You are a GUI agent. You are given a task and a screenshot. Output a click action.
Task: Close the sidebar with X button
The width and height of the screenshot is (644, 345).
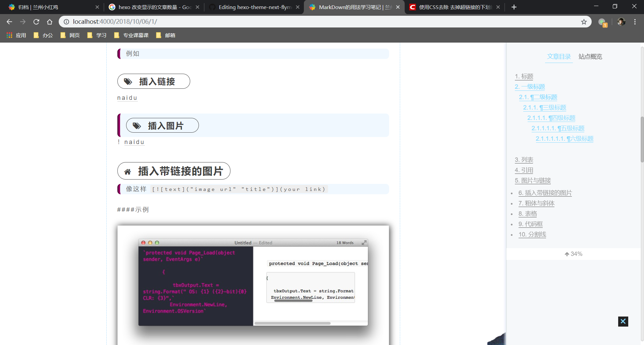pyautogui.click(x=623, y=322)
